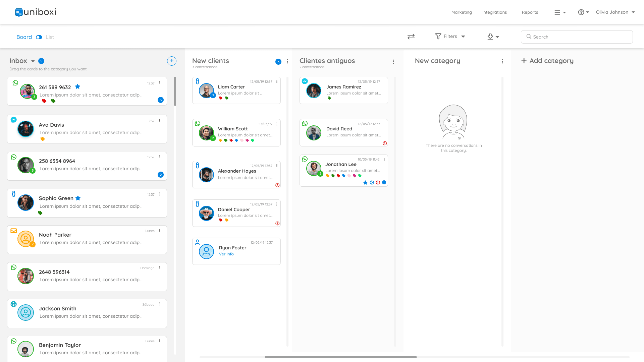
Task: Open the help question mark icon
Action: click(581, 12)
